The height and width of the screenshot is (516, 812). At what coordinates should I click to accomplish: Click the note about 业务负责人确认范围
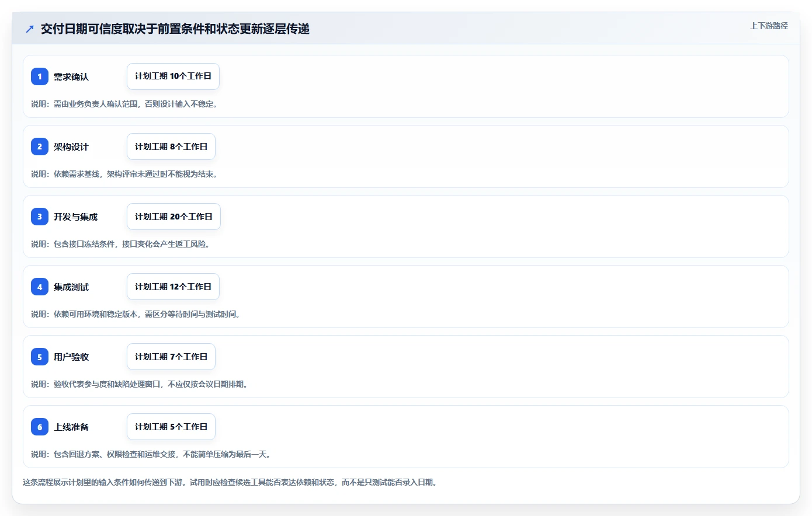click(124, 104)
